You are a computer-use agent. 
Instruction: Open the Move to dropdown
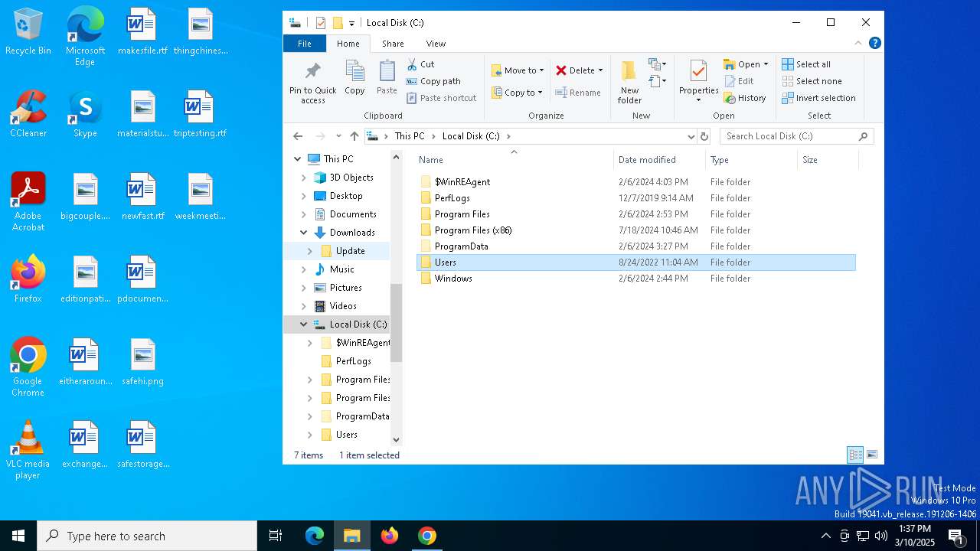point(517,70)
